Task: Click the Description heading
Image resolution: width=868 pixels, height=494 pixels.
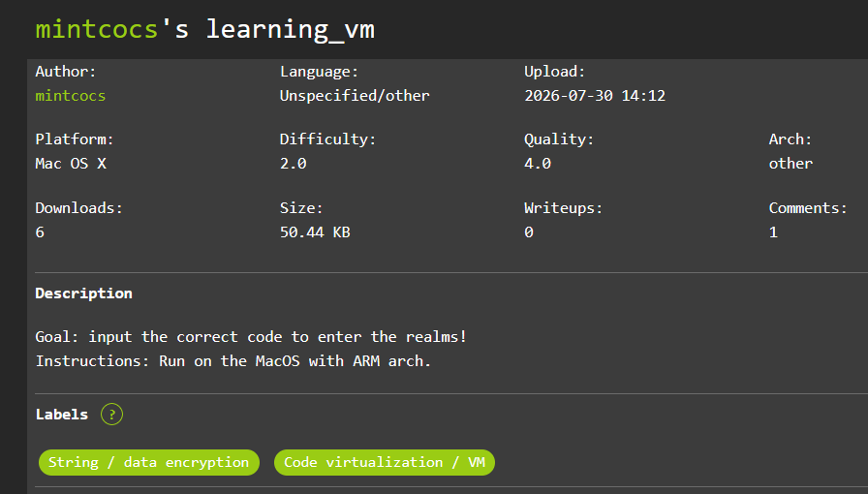Action: (83, 293)
